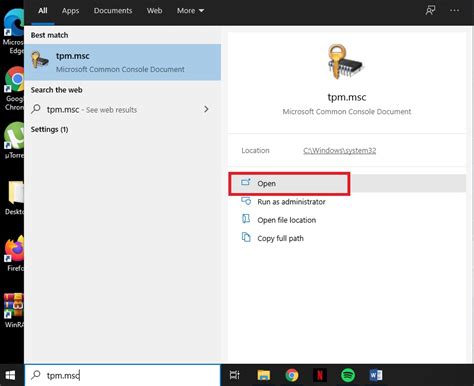Image resolution: width=474 pixels, height=386 pixels.
Task: Click the magnifier icon beside the web result
Action: pos(36,109)
